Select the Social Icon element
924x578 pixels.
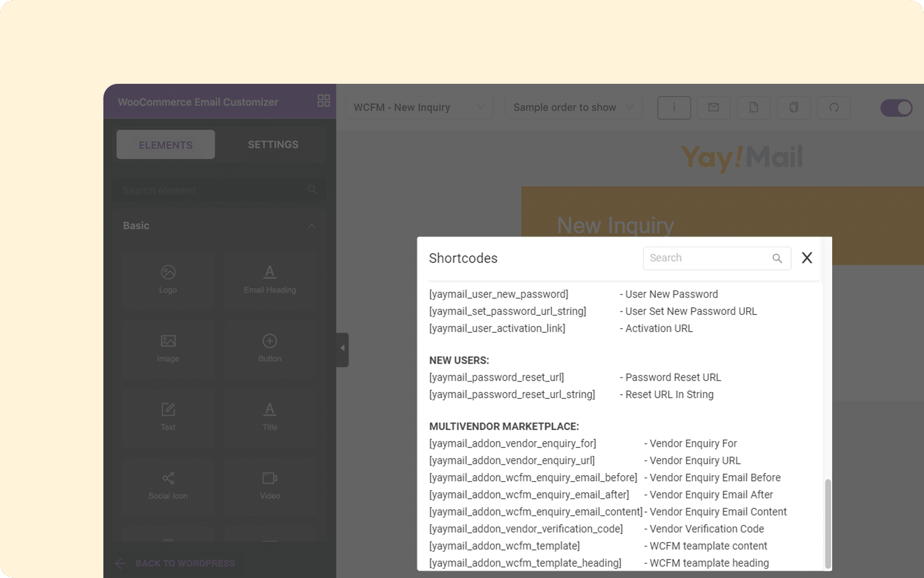point(168,487)
